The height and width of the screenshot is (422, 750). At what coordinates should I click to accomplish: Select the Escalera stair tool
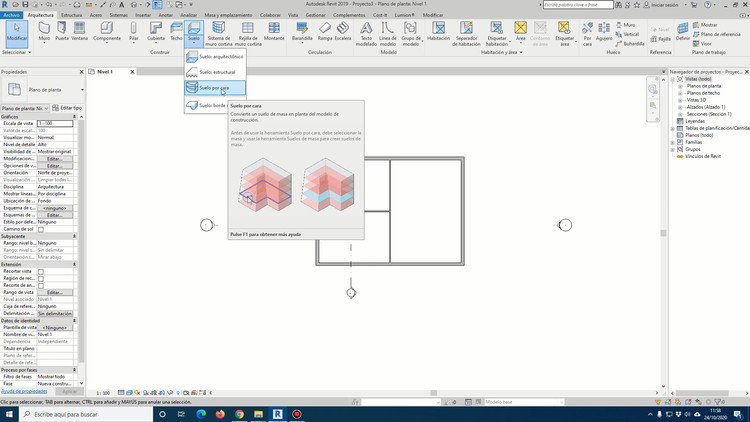pyautogui.click(x=342, y=32)
